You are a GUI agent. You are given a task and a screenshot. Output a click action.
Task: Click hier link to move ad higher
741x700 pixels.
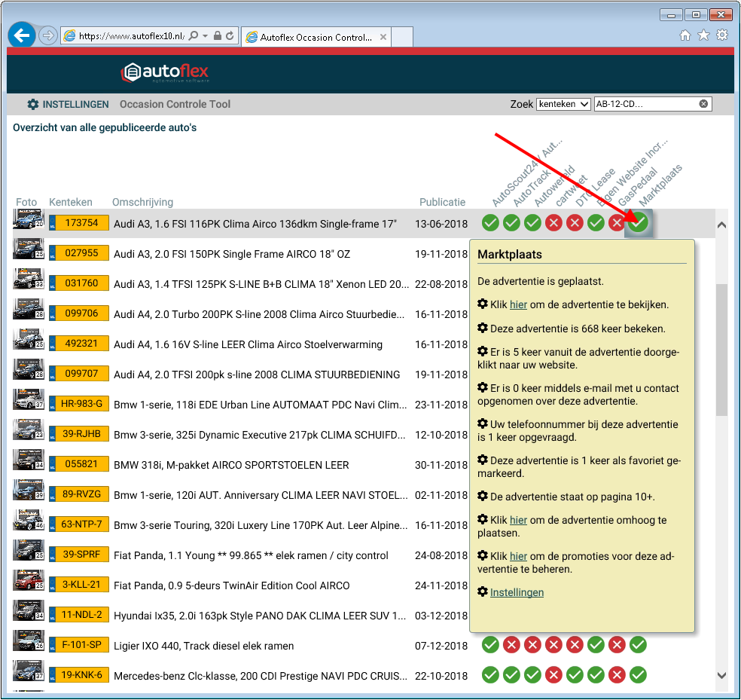coord(518,520)
